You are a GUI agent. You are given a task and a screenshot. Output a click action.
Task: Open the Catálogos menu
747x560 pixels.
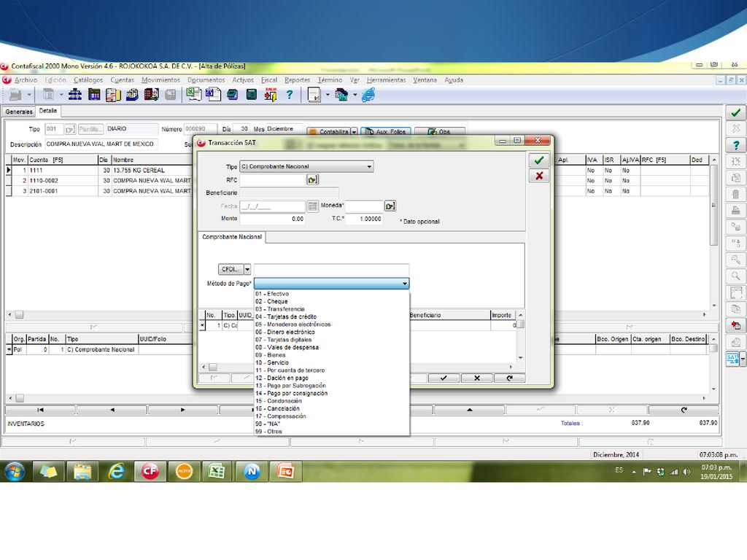point(88,80)
